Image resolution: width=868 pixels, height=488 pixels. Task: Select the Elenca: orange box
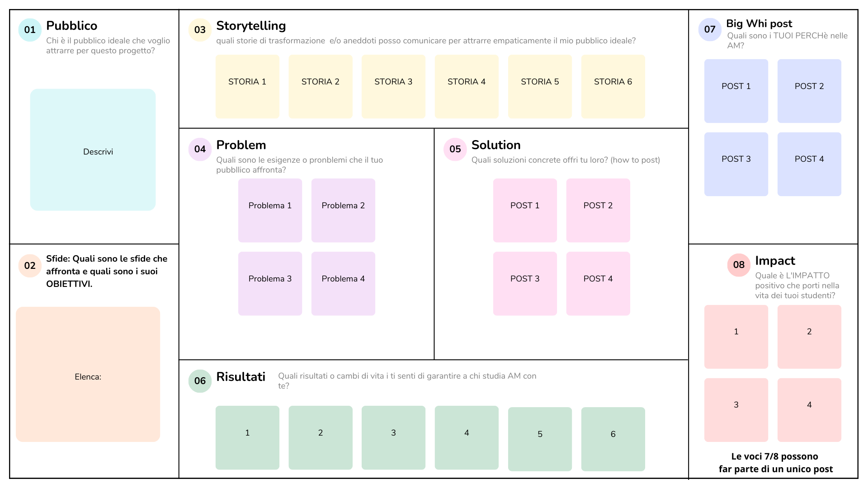(x=88, y=374)
